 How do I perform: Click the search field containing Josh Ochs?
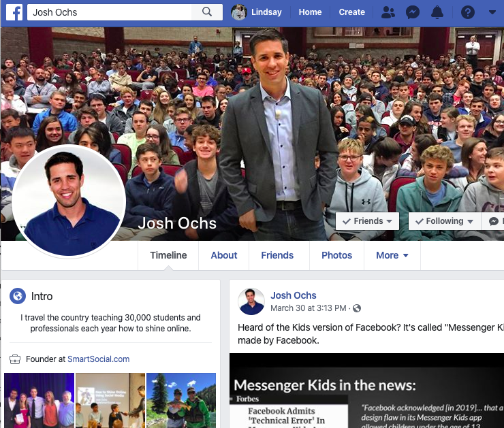click(x=109, y=12)
